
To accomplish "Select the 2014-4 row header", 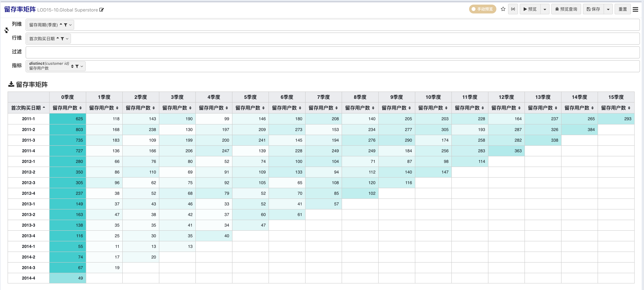I will point(28,278).
